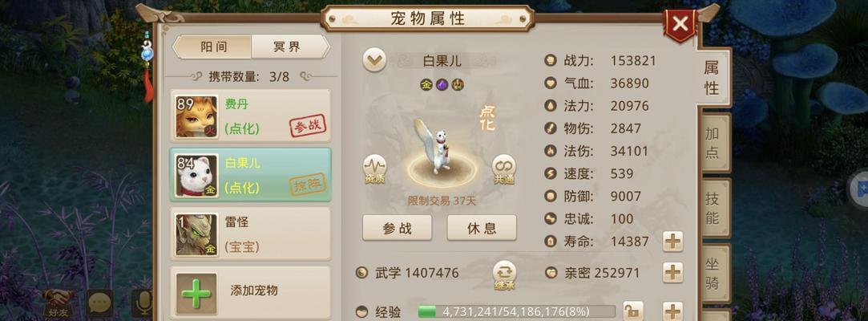The height and width of the screenshot is (321, 868).
Task: Click the plus next to 寿命
Action: click(x=672, y=242)
